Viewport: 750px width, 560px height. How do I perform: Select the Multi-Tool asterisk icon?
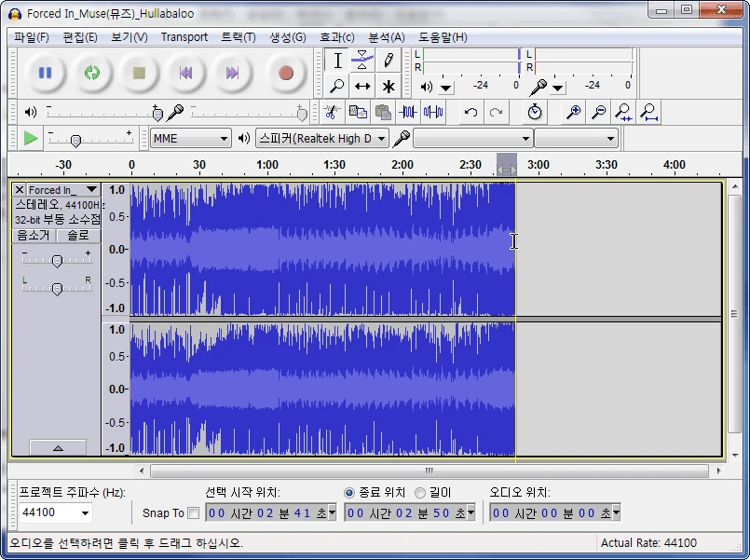(388, 86)
